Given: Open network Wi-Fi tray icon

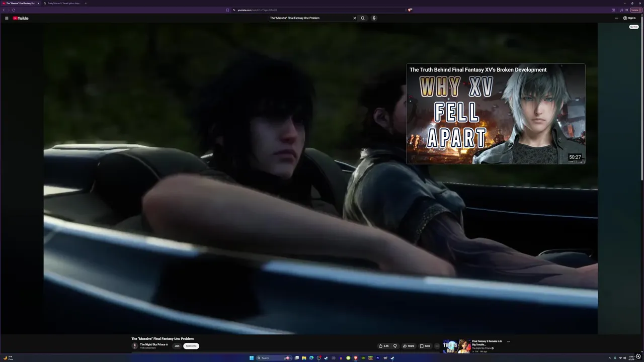Looking at the screenshot, I should coord(620,358).
